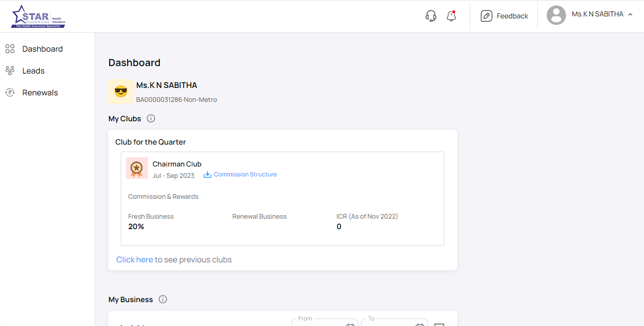Open the To date field
644x326 pixels.
click(x=394, y=323)
